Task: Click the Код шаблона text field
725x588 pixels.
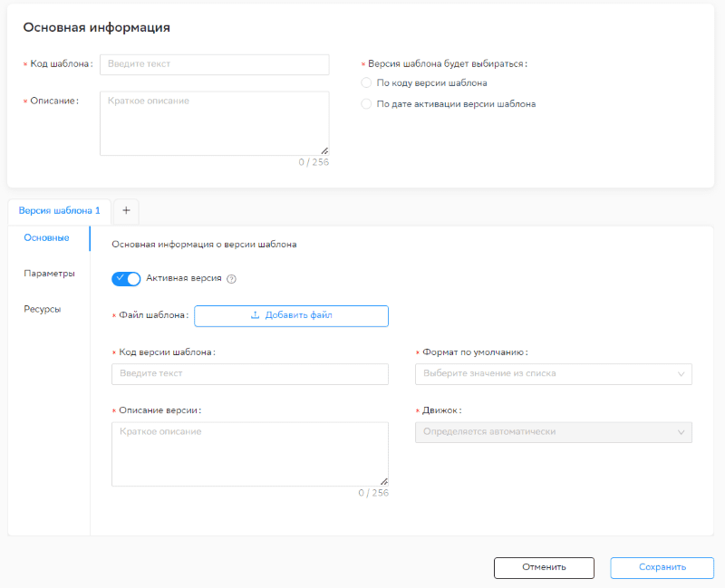Action: [x=214, y=64]
